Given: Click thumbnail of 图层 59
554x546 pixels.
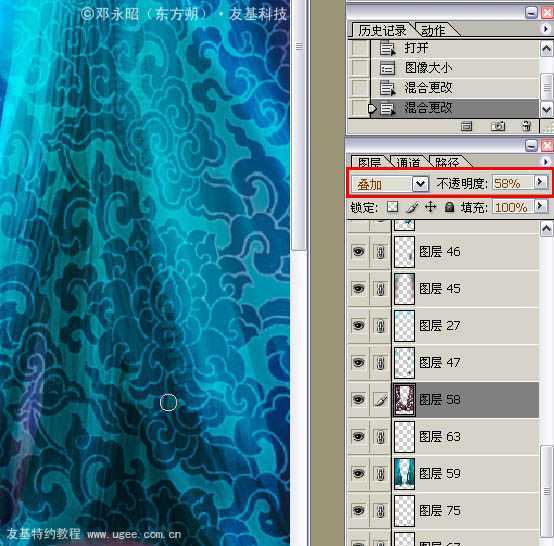Looking at the screenshot, I should point(404,474).
